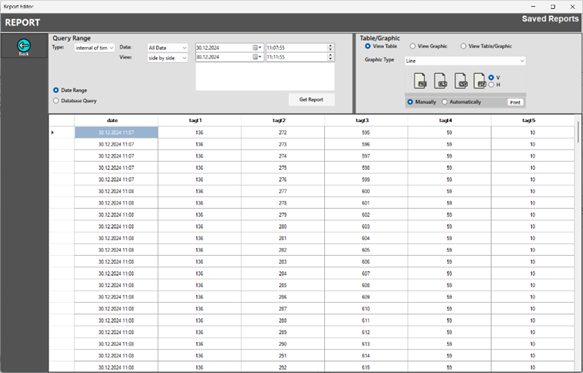Open the View dropdown showing side by side
Viewport: 583px width, 373px height.
coord(167,58)
